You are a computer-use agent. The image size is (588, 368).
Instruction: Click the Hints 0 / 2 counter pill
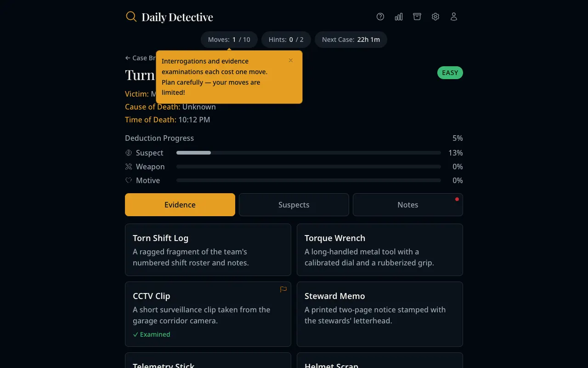pos(286,40)
